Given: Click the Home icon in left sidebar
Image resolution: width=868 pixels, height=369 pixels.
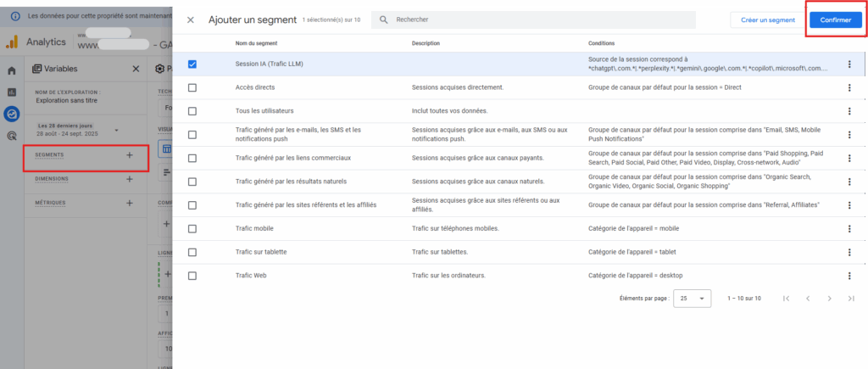Looking at the screenshot, I should click(x=12, y=71).
